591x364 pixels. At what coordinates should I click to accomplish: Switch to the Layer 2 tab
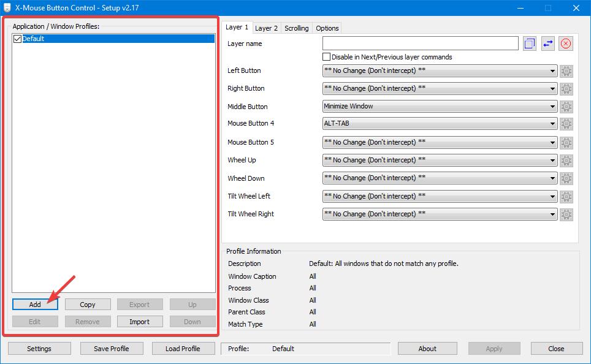(266, 28)
